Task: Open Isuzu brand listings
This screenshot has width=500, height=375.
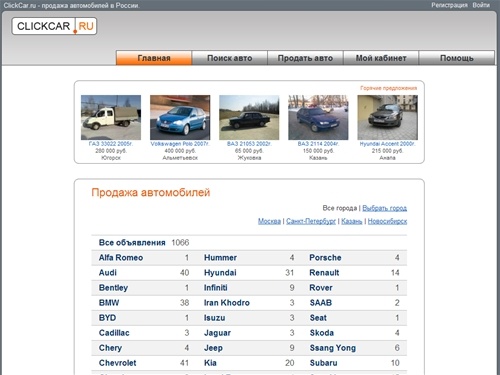Action: click(214, 318)
